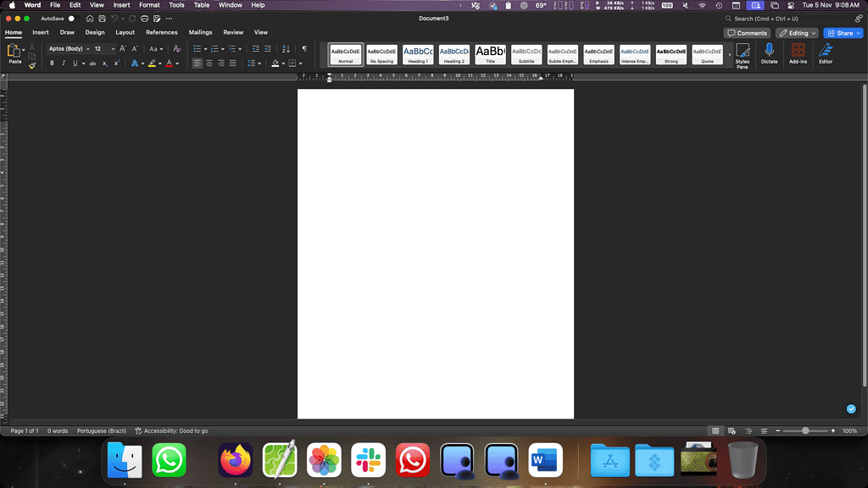Click the Format Painter brush icon

click(32, 65)
